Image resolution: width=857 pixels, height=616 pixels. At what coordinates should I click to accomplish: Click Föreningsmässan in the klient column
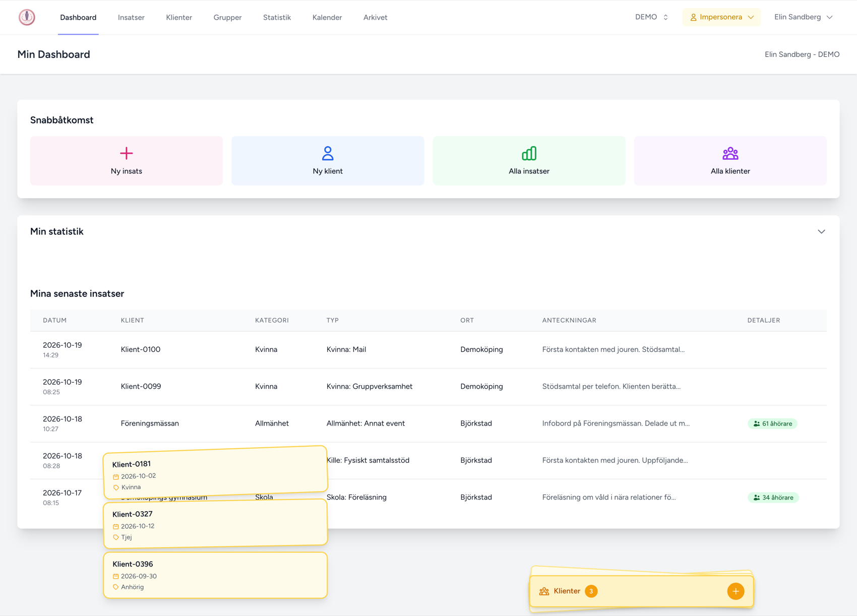150,423
